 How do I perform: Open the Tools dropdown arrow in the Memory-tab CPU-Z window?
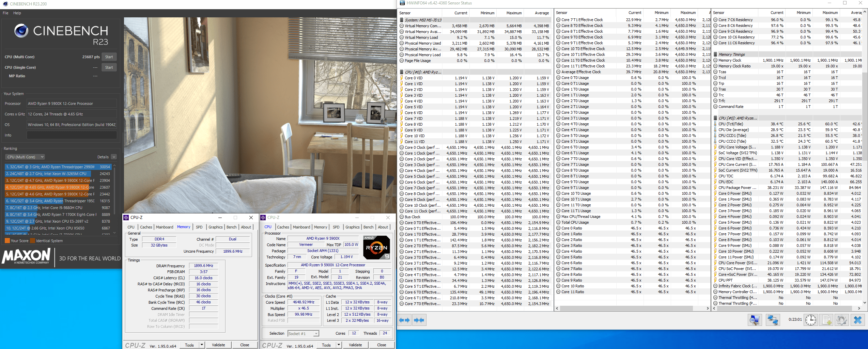click(x=202, y=345)
